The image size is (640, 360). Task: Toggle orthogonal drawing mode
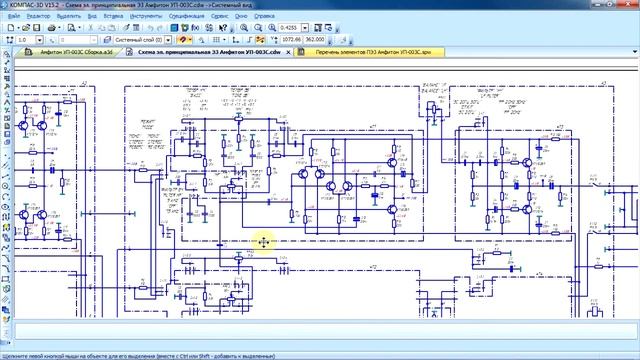249,40
